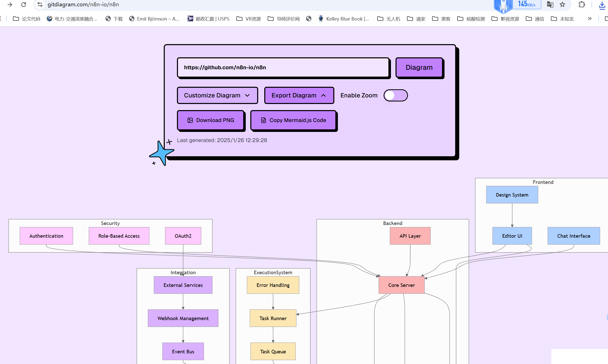Click the GitHub repository URL input field
The height and width of the screenshot is (364, 608).
click(283, 67)
